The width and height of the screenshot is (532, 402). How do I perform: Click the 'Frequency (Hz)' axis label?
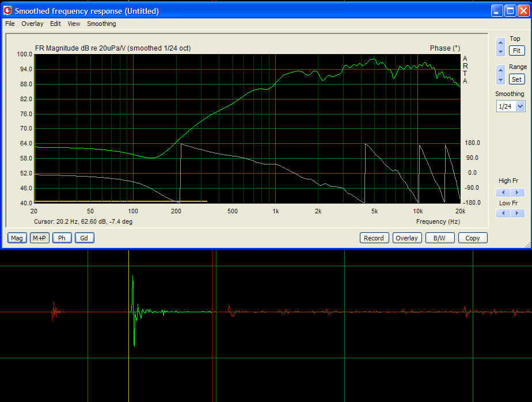pos(438,221)
